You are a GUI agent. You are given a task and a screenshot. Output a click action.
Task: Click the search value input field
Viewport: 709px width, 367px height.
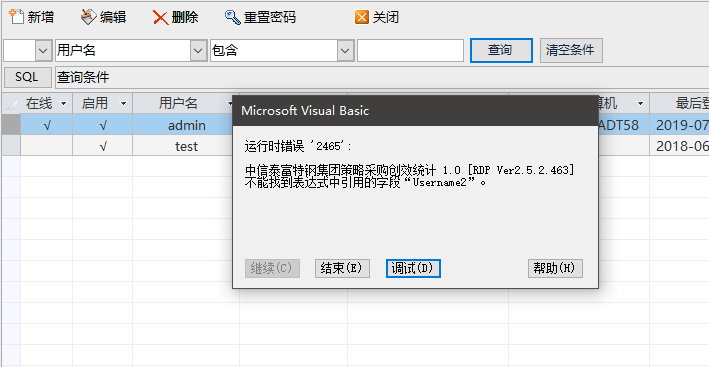point(410,51)
